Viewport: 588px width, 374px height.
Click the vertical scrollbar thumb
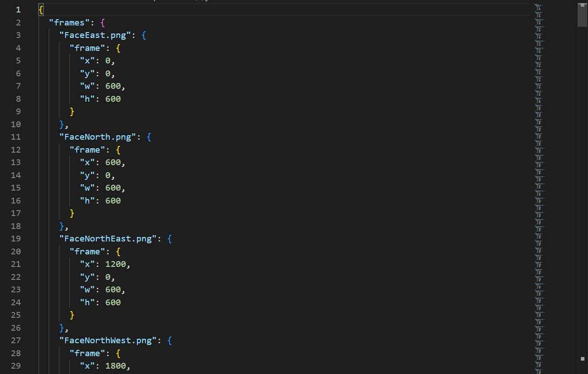pyautogui.click(x=582, y=16)
